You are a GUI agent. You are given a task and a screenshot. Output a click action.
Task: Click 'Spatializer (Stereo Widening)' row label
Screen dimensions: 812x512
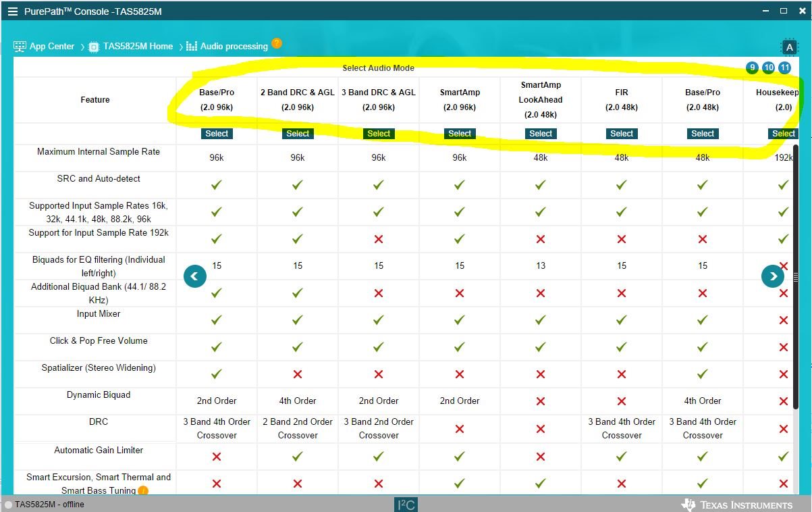pos(99,368)
